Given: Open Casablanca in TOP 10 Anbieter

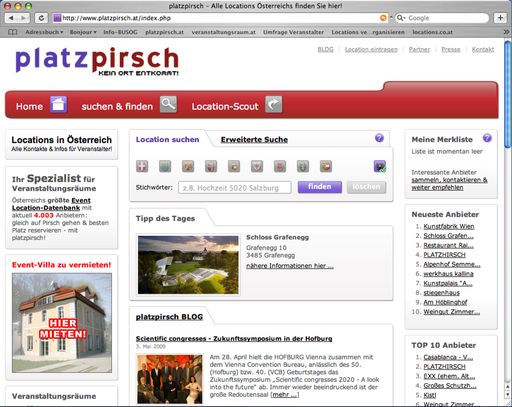Looking at the screenshot, I should tap(448, 357).
